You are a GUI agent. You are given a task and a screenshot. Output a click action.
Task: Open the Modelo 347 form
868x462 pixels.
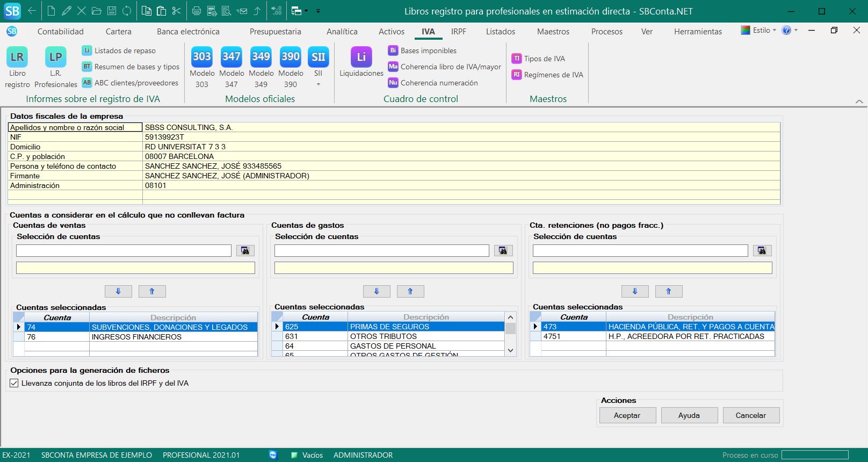(x=232, y=57)
